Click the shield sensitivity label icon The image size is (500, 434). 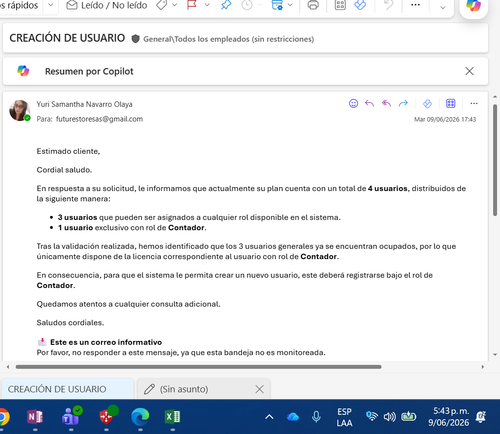coord(135,39)
